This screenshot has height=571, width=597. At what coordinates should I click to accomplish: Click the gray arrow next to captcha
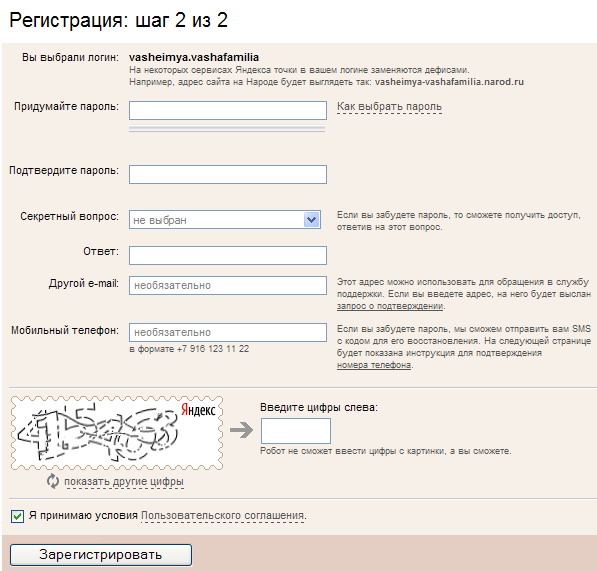click(x=241, y=430)
